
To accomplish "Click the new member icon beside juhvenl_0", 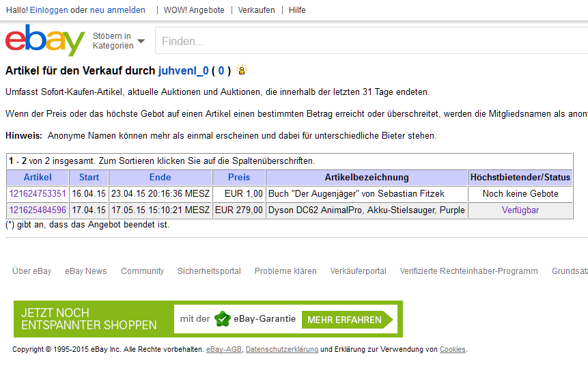I will click(x=241, y=70).
